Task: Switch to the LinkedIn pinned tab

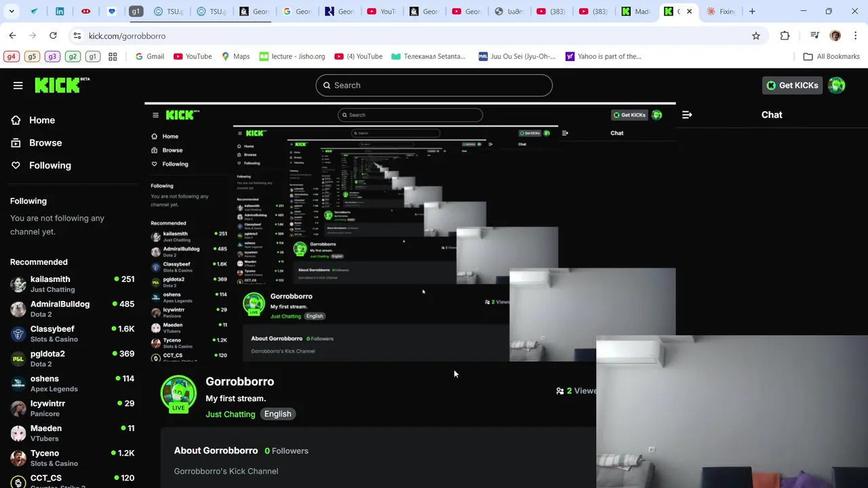Action: (x=60, y=12)
